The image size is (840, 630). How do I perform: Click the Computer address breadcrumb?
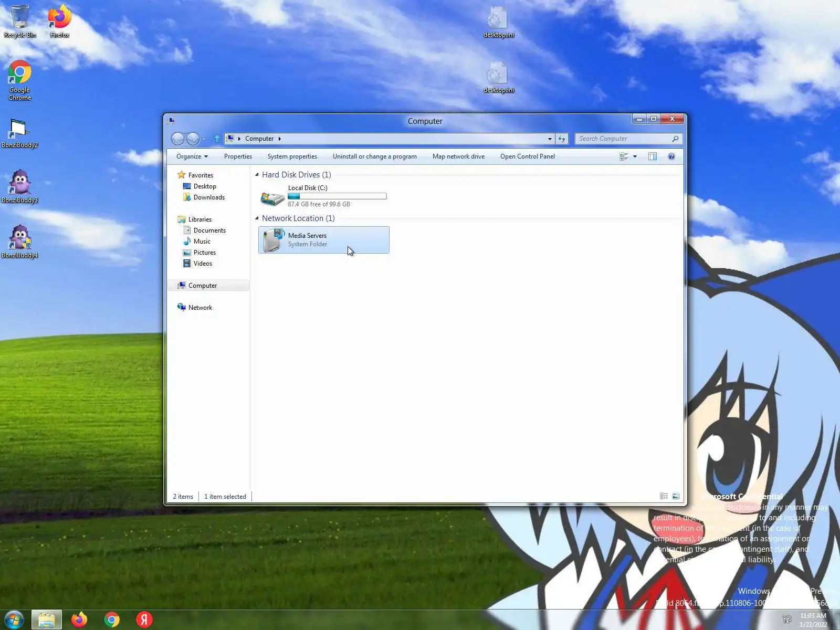(259, 139)
